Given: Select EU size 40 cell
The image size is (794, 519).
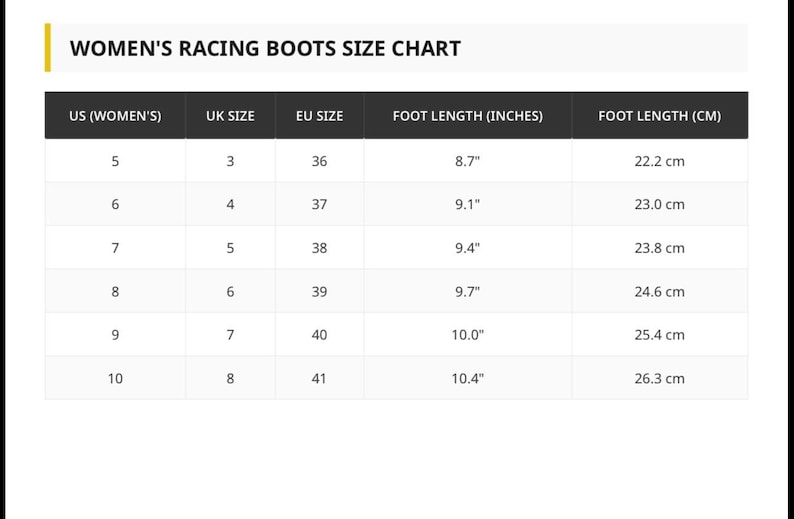Looking at the screenshot, I should click(320, 335).
